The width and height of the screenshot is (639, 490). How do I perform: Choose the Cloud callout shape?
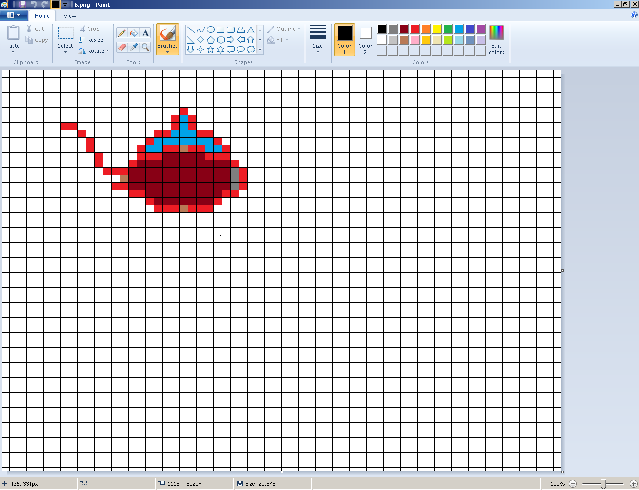pos(251,49)
